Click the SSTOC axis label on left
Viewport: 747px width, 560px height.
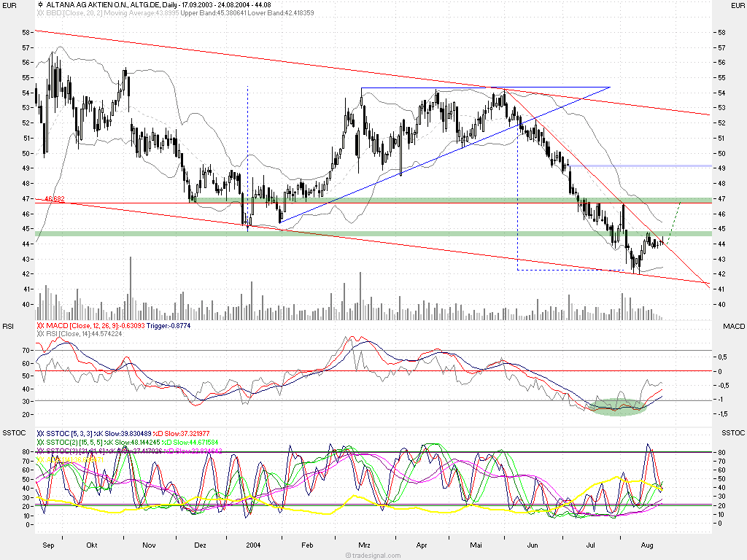pyautogui.click(x=14, y=433)
